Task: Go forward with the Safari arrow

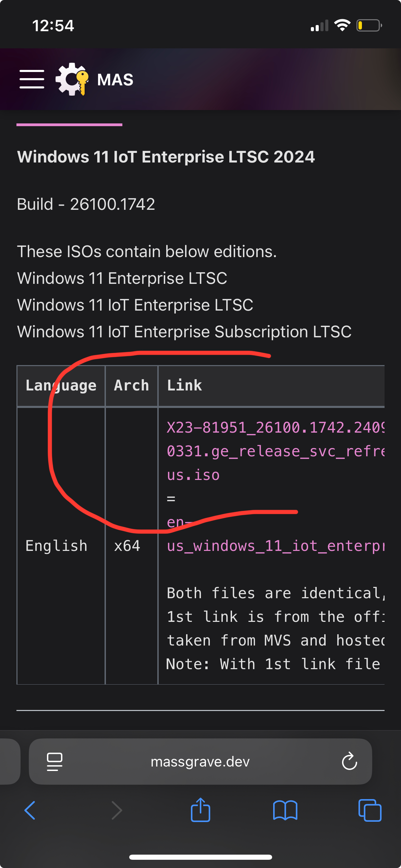Action: (x=117, y=810)
